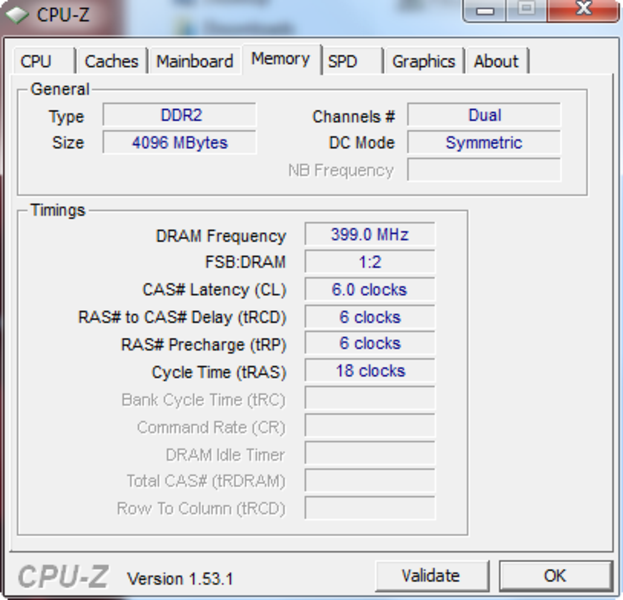Click the empty Command Rate field
The width and height of the screenshot is (623, 600).
370,426
